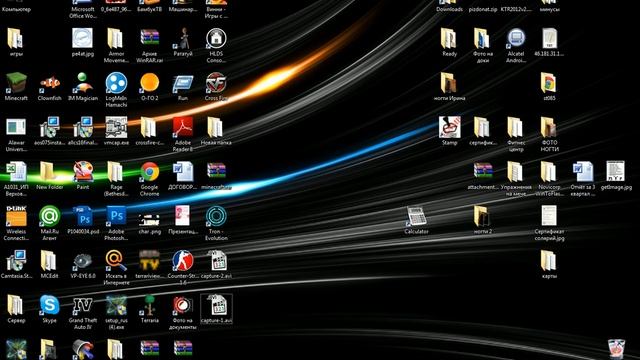Select the Сертификат солярий.jpg file
Screen dimensions: 640x360
pyautogui.click(x=549, y=216)
